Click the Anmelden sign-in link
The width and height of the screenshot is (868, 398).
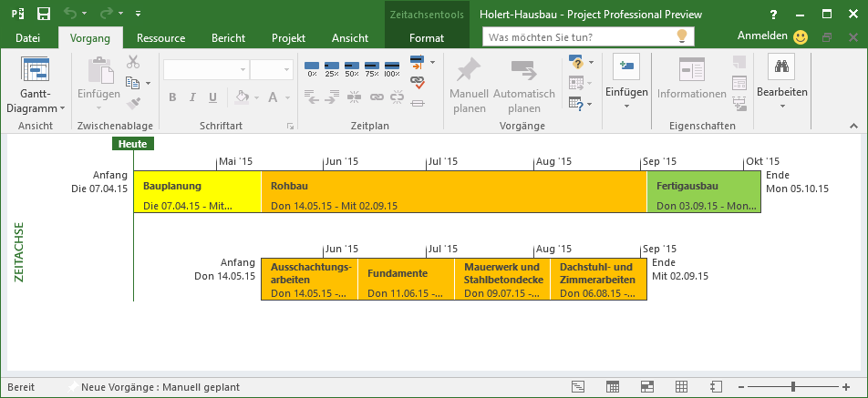[762, 36]
